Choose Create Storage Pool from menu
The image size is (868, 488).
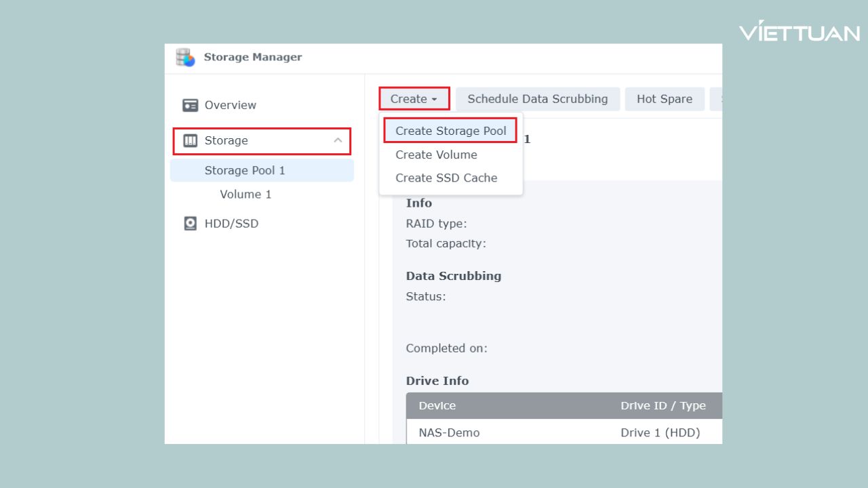click(x=450, y=131)
